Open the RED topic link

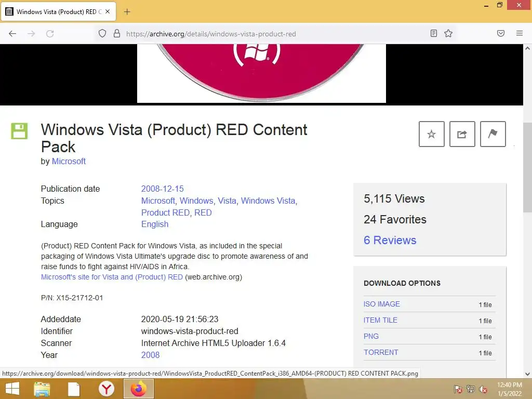coord(203,212)
